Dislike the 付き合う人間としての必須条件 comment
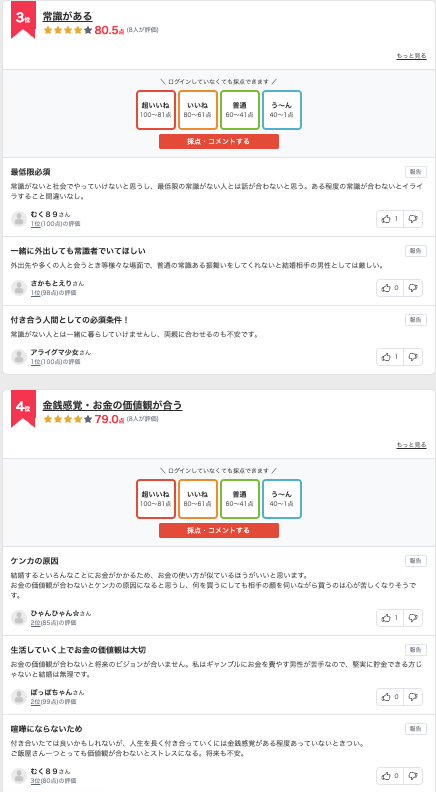This screenshot has height=792, width=436. [413, 357]
